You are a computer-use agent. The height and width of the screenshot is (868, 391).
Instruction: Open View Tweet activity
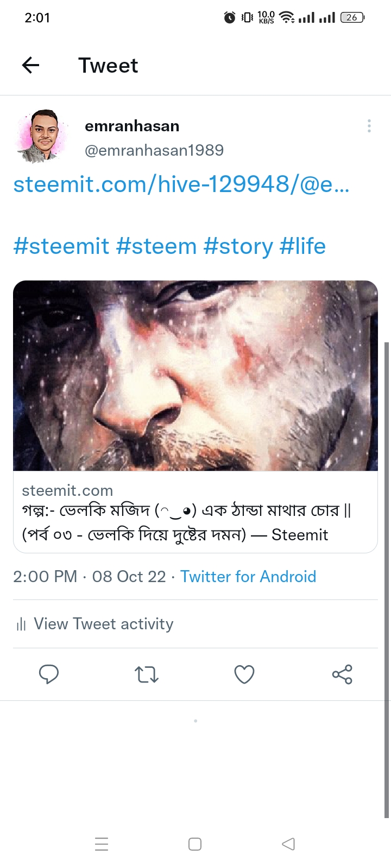click(x=103, y=624)
